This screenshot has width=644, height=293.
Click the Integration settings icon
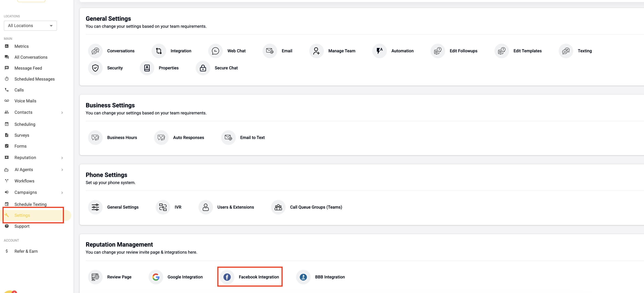(159, 51)
